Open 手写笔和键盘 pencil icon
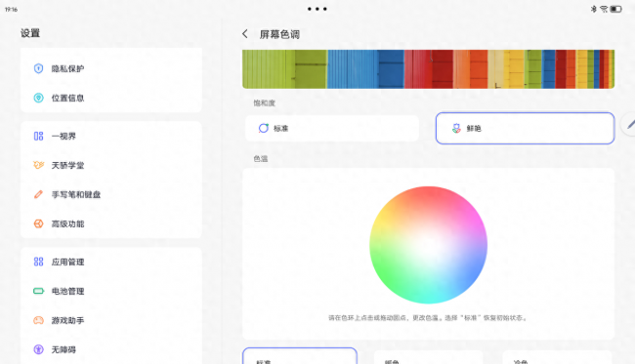Image resolution: width=635 pixels, height=364 pixels. coord(38,194)
